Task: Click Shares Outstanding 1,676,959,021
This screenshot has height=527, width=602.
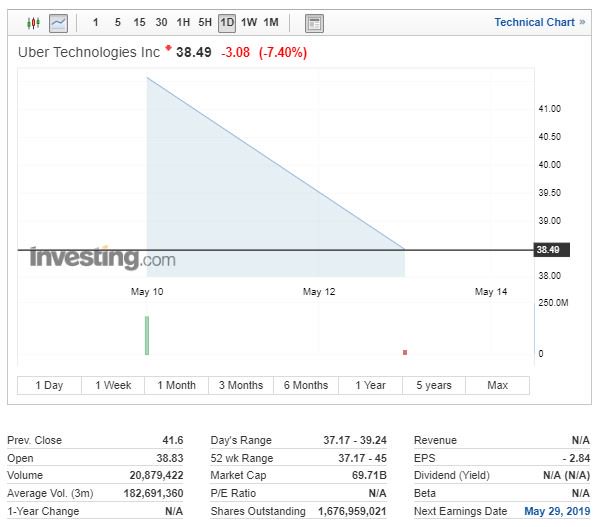Action: (352, 511)
